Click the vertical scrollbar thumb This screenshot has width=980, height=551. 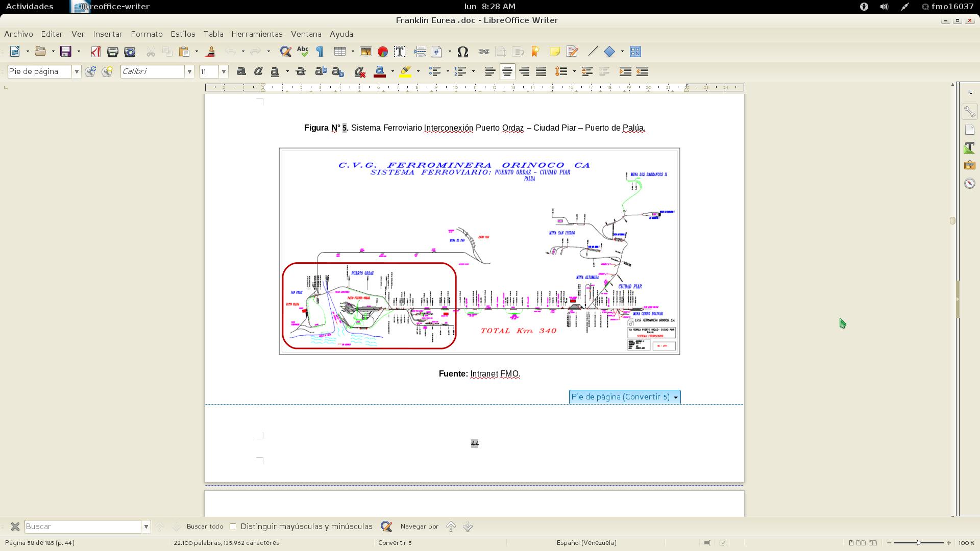952,221
